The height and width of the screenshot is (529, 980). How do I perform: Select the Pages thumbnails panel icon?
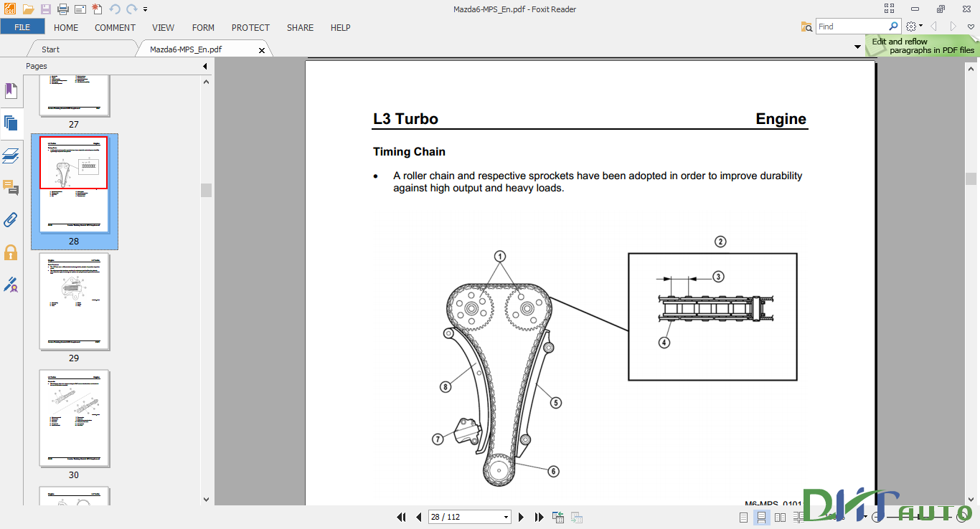pos(11,123)
